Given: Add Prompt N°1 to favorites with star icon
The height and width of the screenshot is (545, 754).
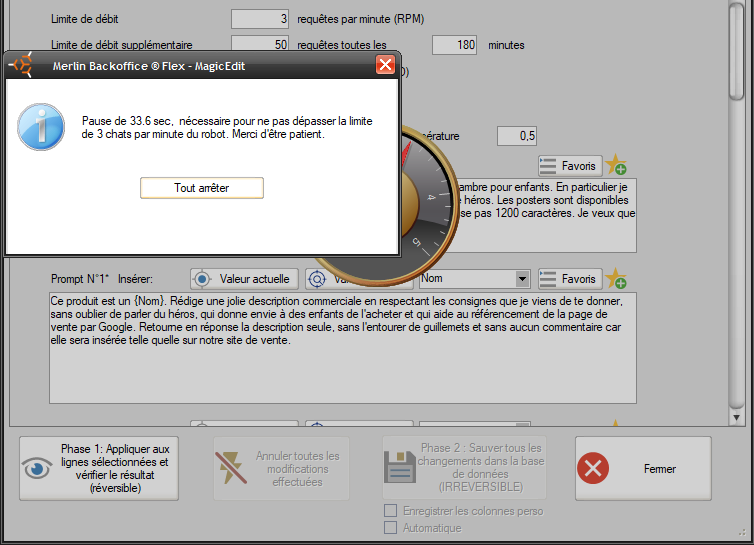Looking at the screenshot, I should tap(616, 278).
